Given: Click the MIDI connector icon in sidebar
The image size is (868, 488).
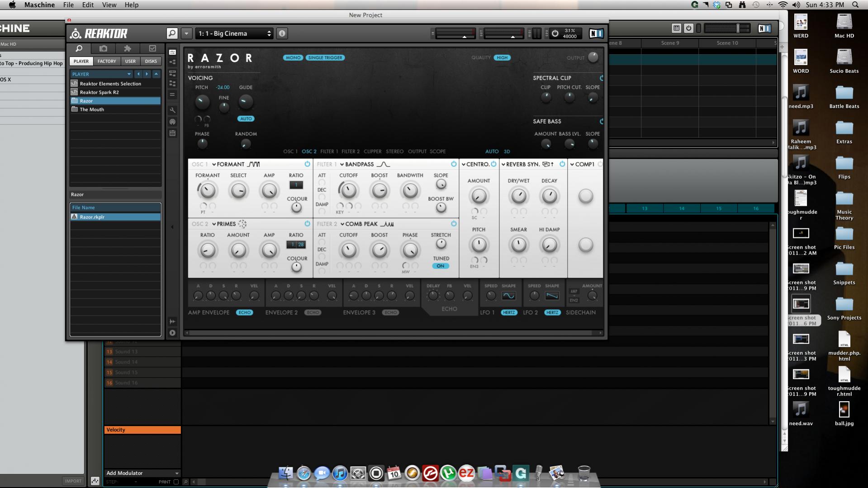Looking at the screenshot, I should tap(172, 122).
